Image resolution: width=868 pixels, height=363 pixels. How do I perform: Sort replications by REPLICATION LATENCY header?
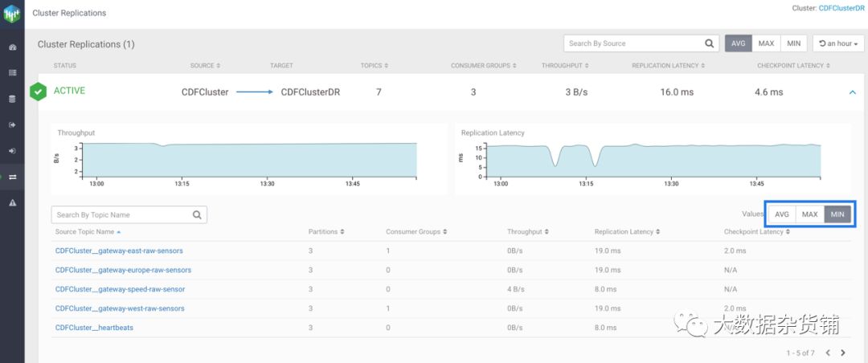point(669,65)
